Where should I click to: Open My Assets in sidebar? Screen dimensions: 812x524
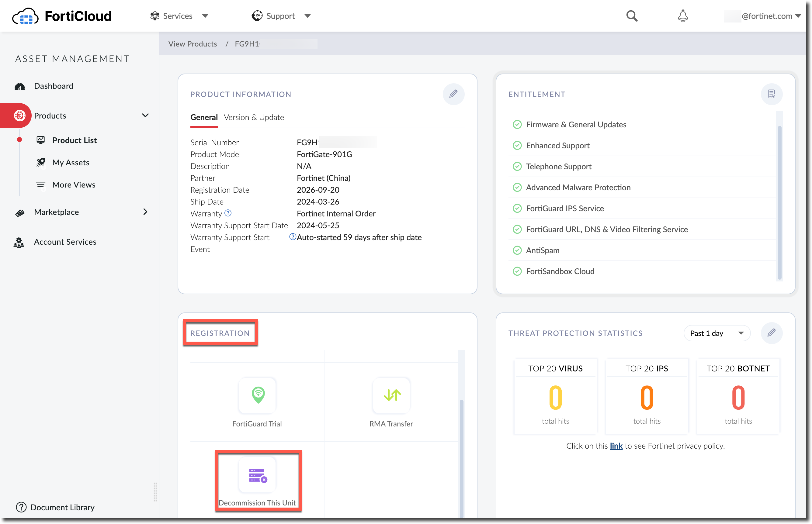click(x=71, y=162)
